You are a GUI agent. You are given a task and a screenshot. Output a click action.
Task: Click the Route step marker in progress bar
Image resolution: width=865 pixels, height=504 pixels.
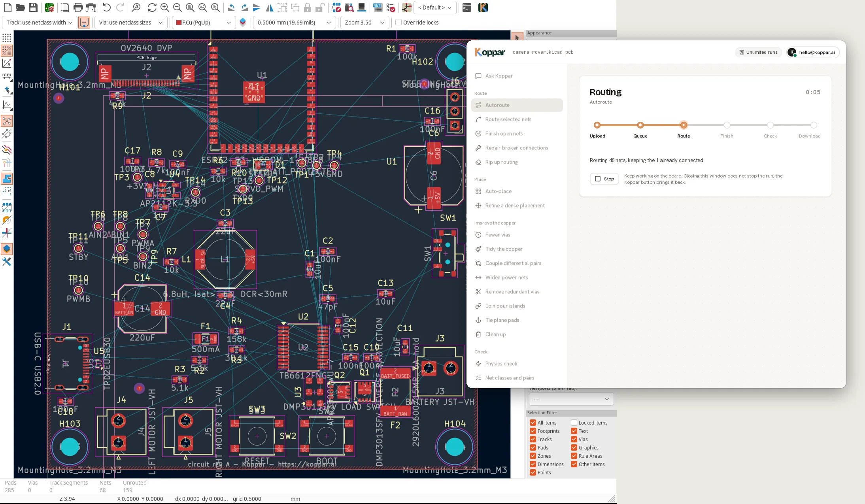[683, 125]
